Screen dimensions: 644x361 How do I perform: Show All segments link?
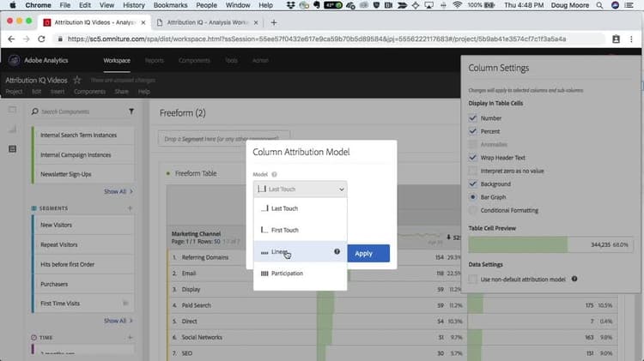(x=118, y=321)
